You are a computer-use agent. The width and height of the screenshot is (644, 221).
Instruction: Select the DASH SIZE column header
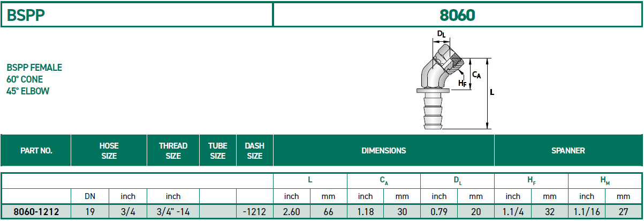254,151
